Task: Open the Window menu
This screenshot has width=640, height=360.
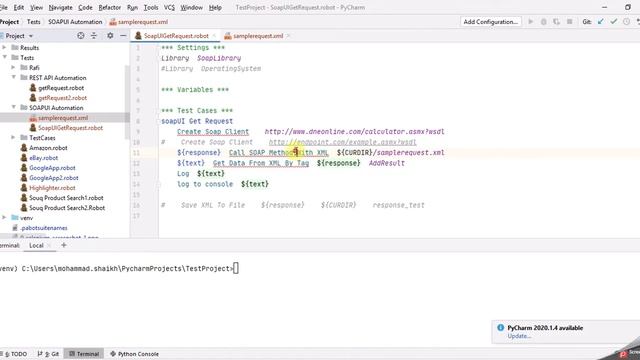Action: tap(191, 7)
